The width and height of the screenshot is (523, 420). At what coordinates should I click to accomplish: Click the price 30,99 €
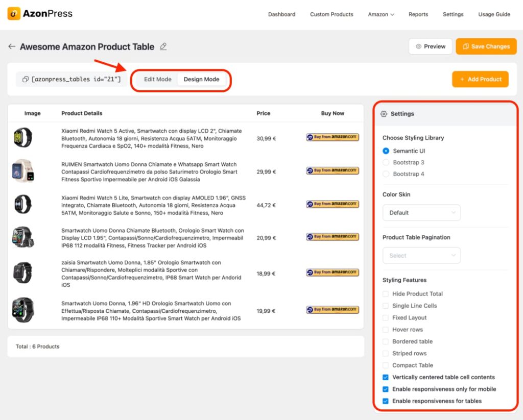point(266,139)
